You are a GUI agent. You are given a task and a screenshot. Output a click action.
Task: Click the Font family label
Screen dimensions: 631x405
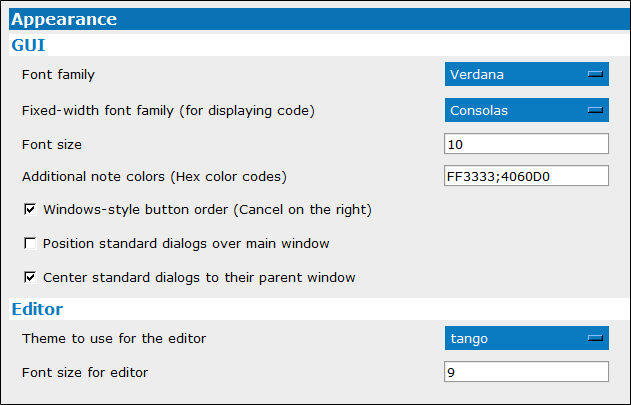(x=58, y=75)
